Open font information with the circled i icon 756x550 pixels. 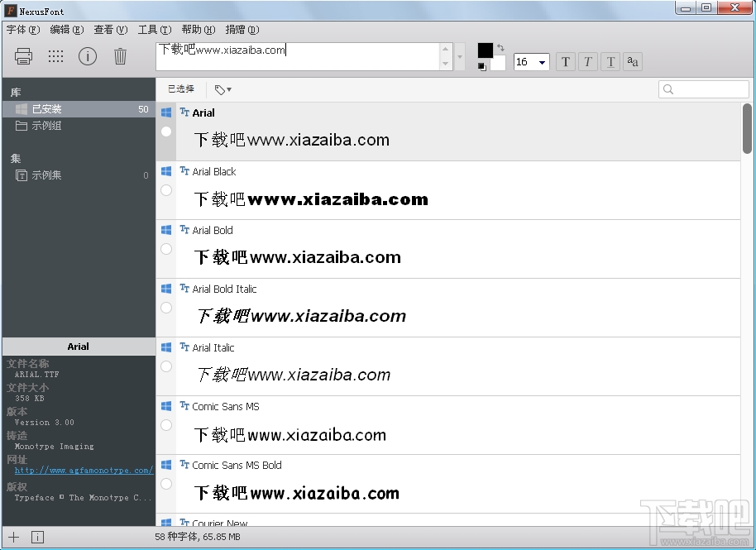[x=88, y=56]
